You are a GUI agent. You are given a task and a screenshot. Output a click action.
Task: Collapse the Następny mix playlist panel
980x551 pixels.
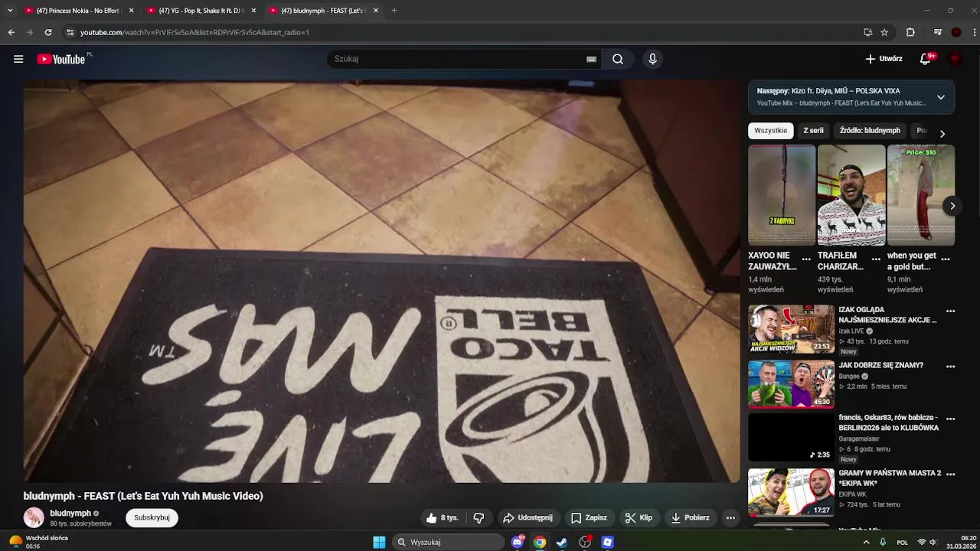point(941,97)
